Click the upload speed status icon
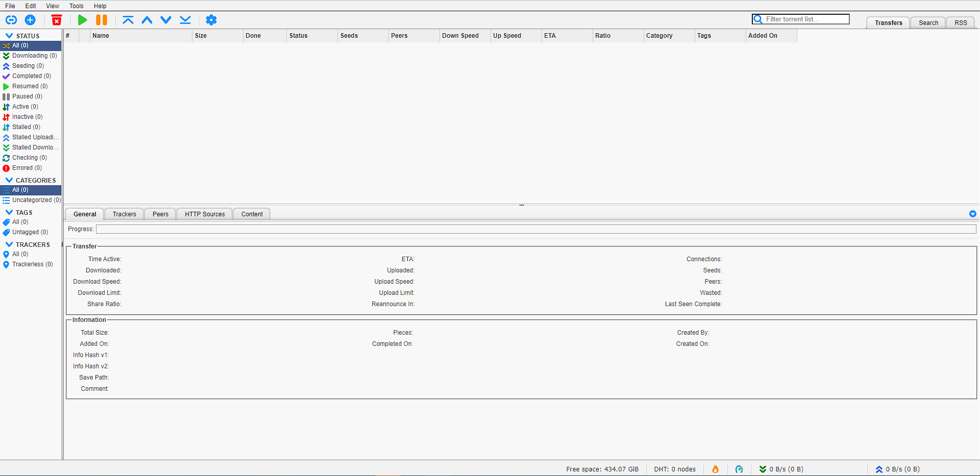Image resolution: width=980 pixels, height=476 pixels. tap(879, 469)
